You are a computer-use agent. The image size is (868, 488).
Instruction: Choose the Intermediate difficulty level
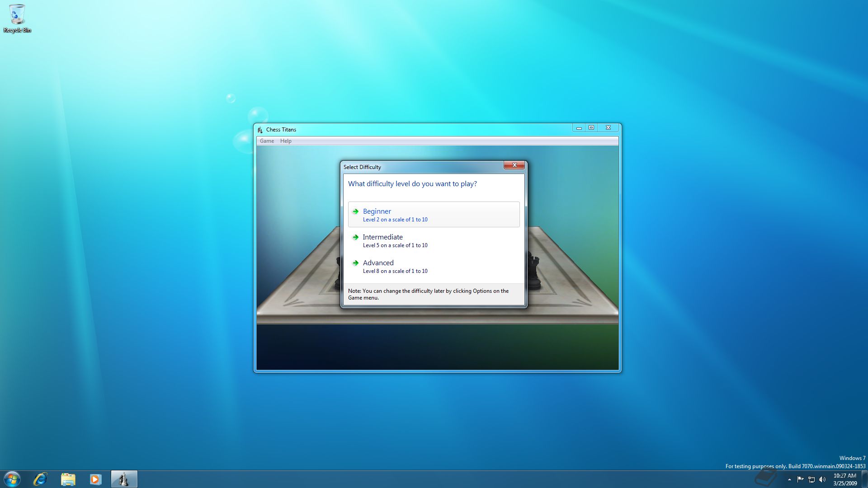(434, 240)
